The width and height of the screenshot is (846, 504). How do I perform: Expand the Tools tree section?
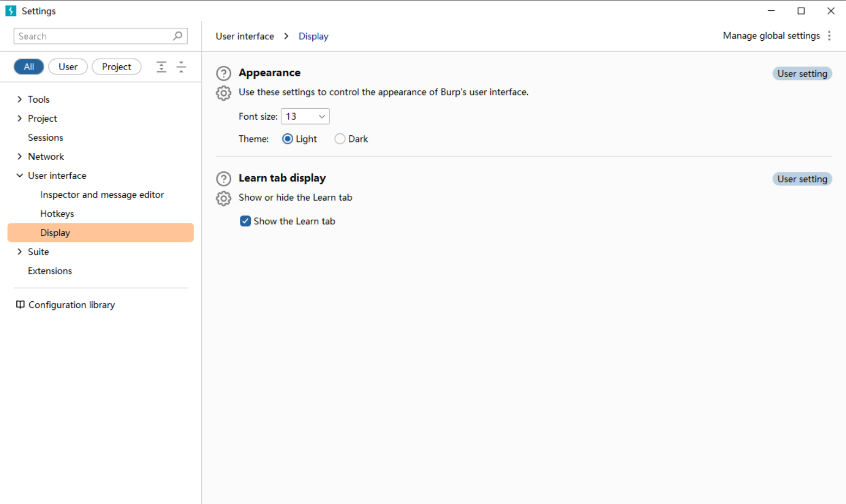[20, 99]
